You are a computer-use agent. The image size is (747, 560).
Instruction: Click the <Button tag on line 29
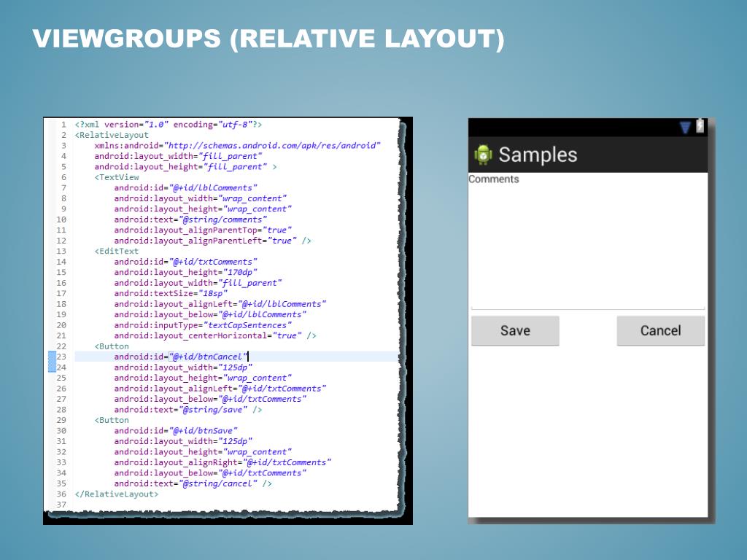pyautogui.click(x=112, y=420)
